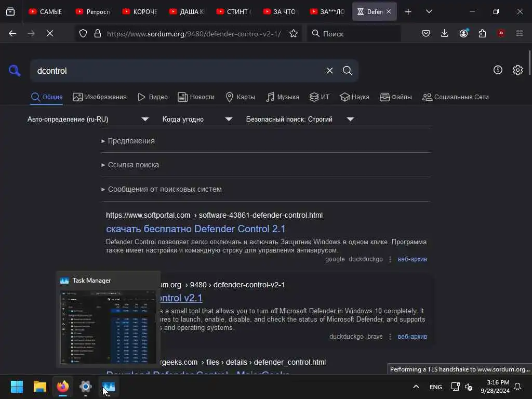This screenshot has width=532, height=399.
Task: Open Авто-определение language dropdown
Action: (x=88, y=119)
